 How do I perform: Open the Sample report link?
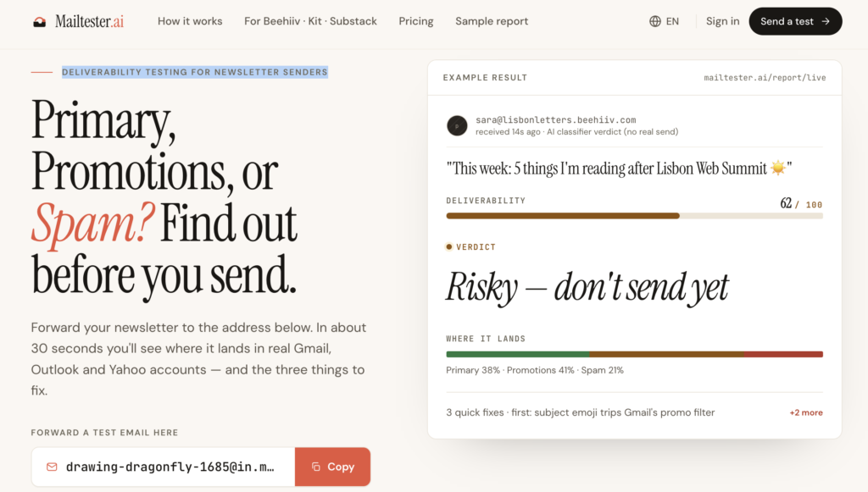[x=492, y=21]
